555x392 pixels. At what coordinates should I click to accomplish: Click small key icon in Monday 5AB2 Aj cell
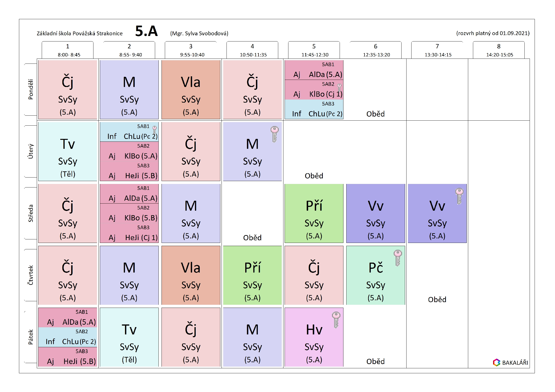pyautogui.click(x=339, y=87)
